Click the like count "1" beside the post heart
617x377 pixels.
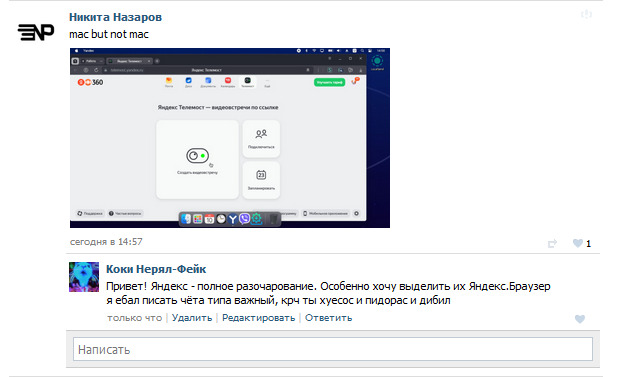point(588,244)
